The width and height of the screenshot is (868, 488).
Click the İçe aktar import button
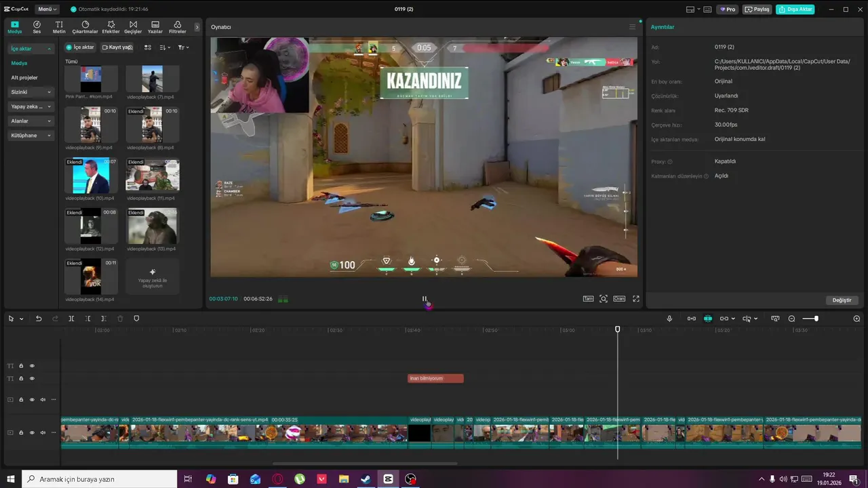(x=80, y=47)
